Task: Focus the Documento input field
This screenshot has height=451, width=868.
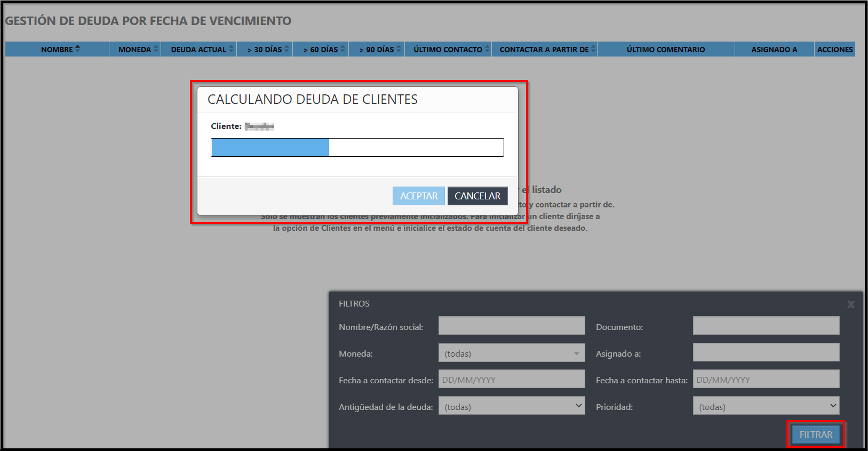Action: 766,326
